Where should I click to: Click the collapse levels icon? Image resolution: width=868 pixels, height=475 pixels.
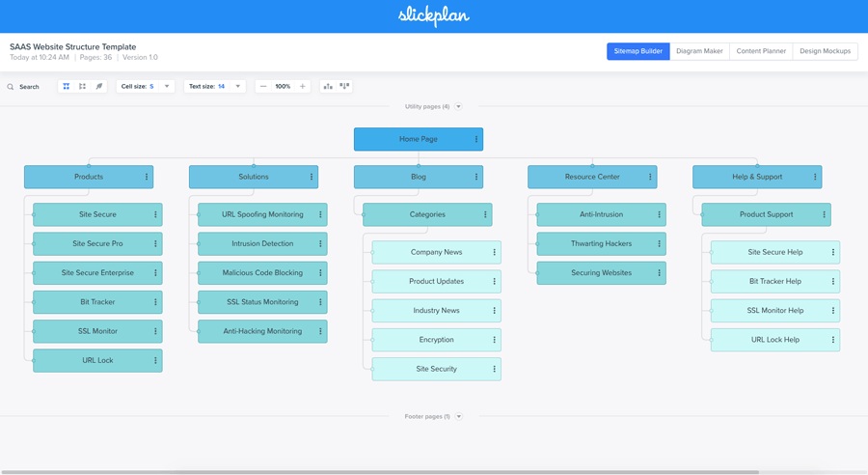pos(328,87)
